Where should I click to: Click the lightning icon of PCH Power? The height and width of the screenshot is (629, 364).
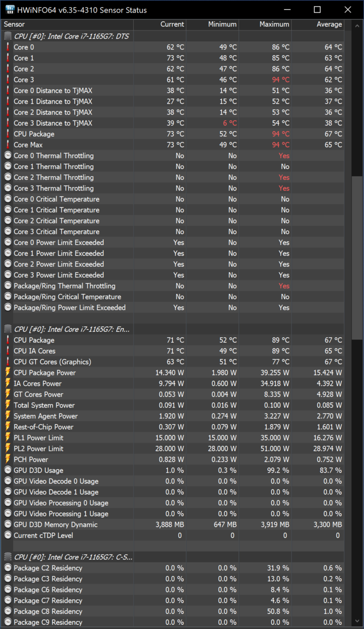pos(8,459)
